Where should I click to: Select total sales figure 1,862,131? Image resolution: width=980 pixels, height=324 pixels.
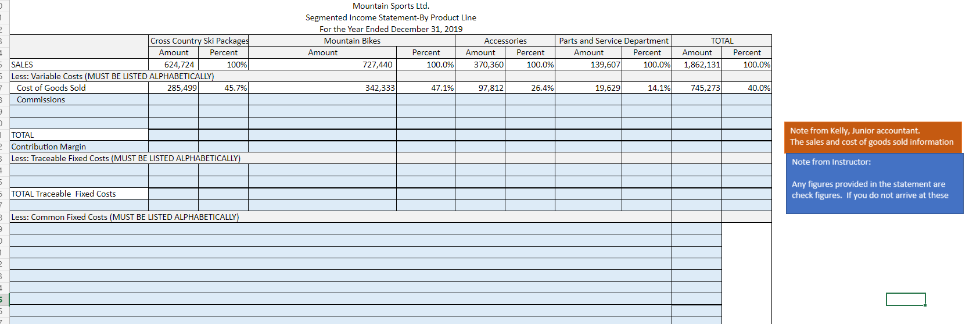pyautogui.click(x=697, y=65)
